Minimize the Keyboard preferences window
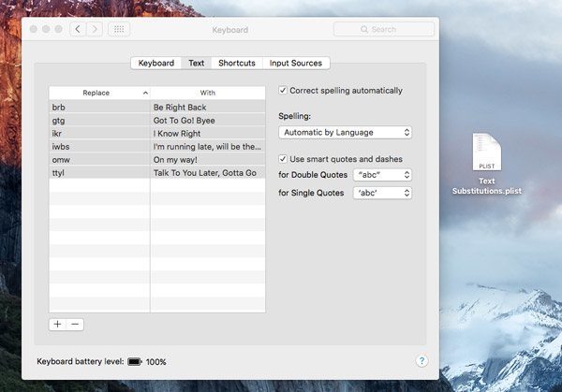This screenshot has height=392, width=562. click(x=46, y=29)
